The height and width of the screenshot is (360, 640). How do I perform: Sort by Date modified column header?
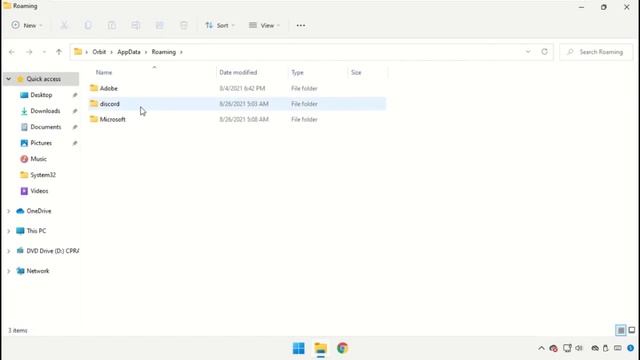tap(238, 72)
